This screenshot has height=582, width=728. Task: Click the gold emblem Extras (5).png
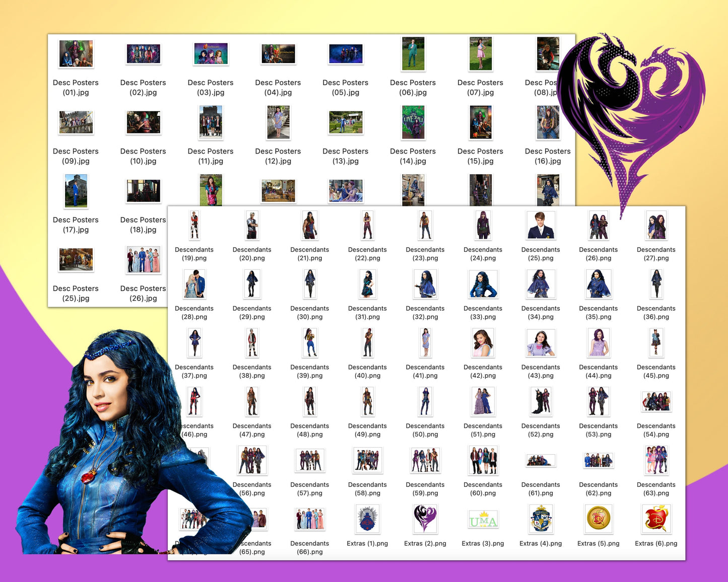point(598,519)
